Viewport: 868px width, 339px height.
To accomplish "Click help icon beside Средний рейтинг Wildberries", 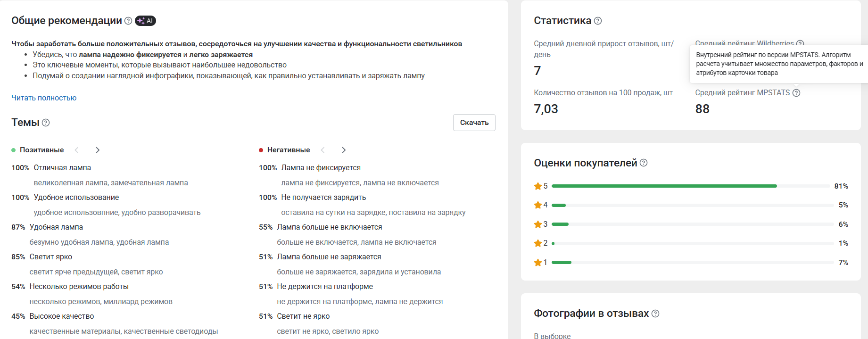I will (x=800, y=43).
